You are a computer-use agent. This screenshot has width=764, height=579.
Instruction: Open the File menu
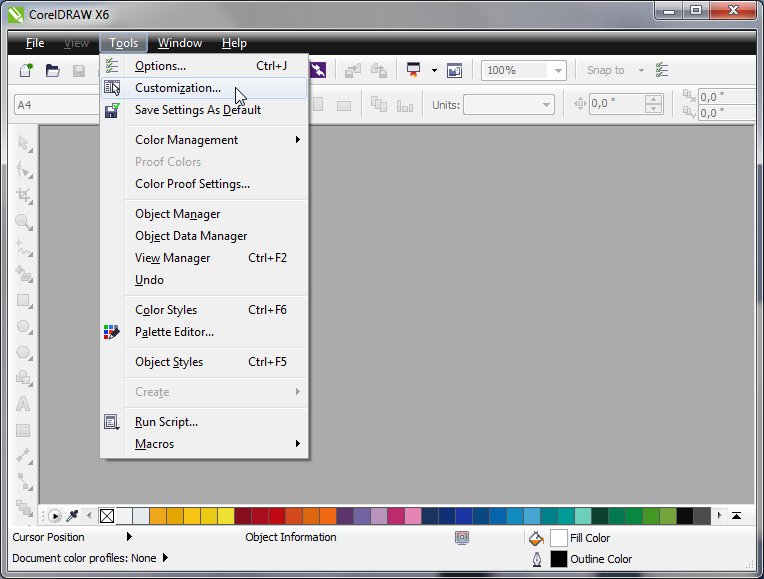point(35,43)
